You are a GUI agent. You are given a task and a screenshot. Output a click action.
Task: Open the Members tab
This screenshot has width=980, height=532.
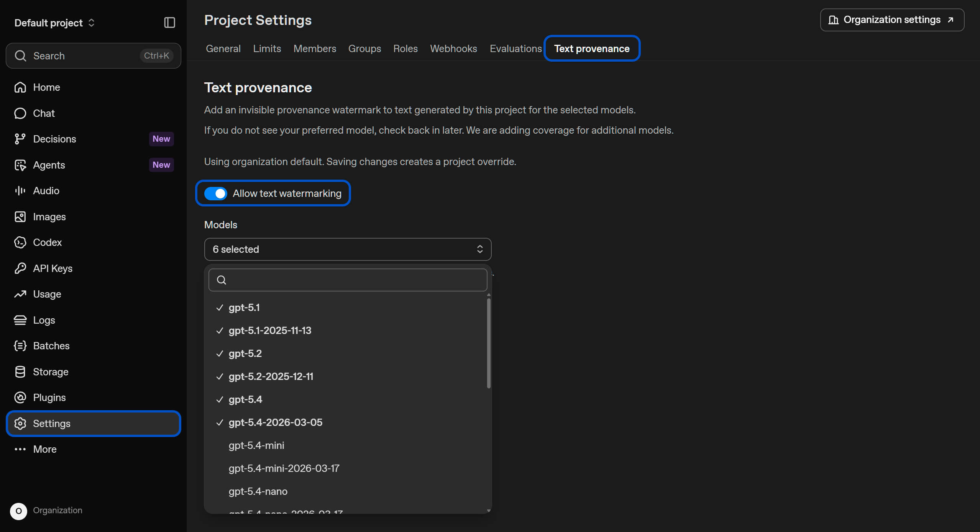click(315, 49)
